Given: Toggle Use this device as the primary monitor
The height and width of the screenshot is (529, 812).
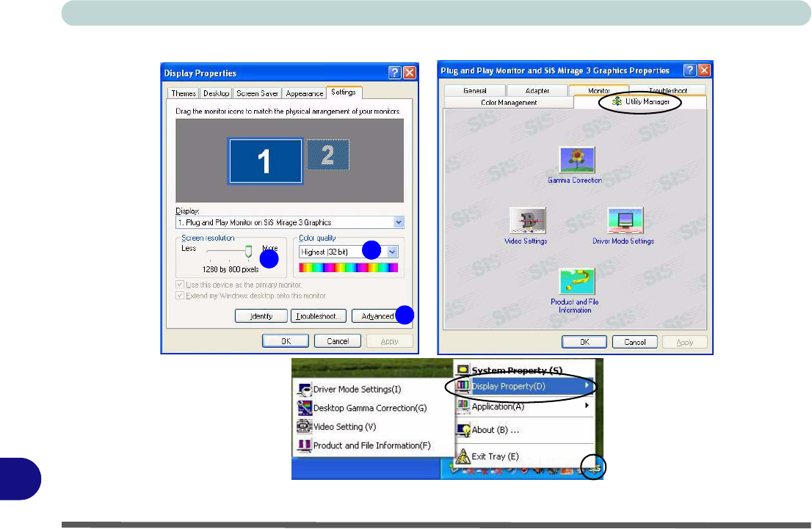Looking at the screenshot, I should pyautogui.click(x=180, y=285).
